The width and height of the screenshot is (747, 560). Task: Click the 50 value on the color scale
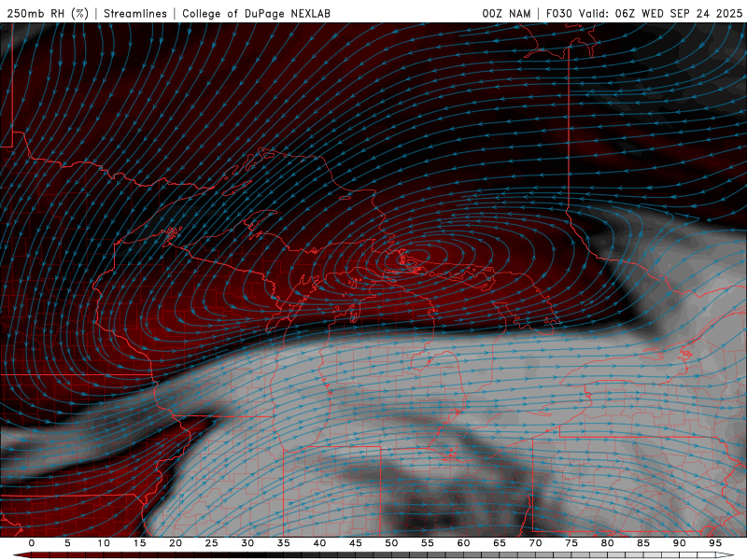(391, 543)
